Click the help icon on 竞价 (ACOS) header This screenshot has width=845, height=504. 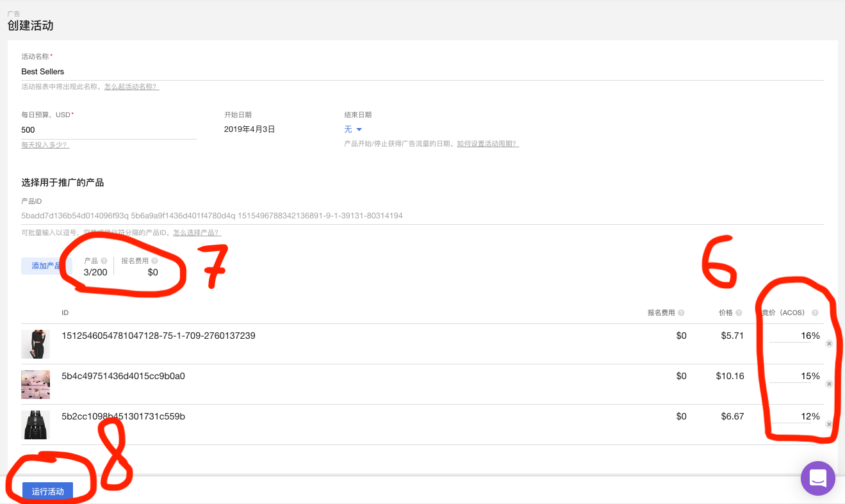point(816,312)
